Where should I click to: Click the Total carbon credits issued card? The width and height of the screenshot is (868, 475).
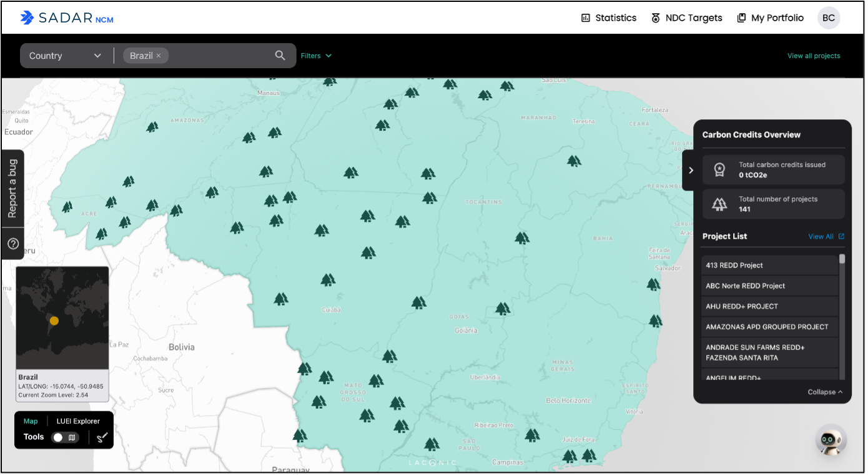click(774, 170)
